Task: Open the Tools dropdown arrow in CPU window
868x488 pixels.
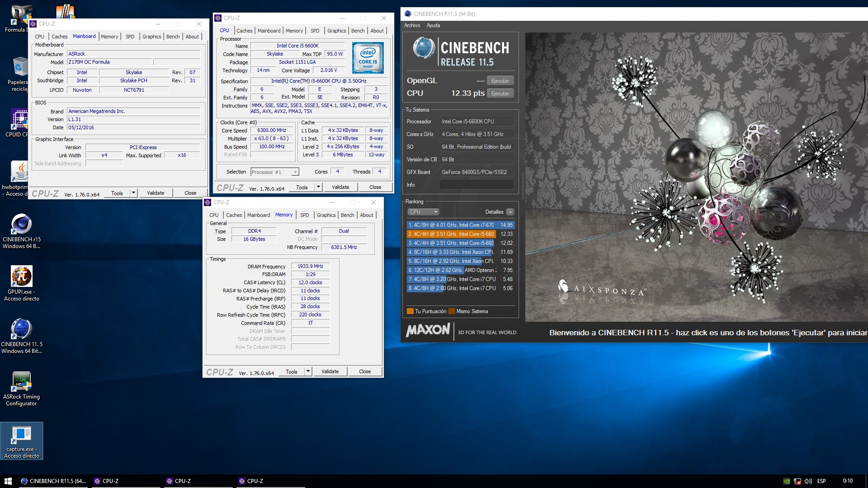Action: (x=318, y=187)
